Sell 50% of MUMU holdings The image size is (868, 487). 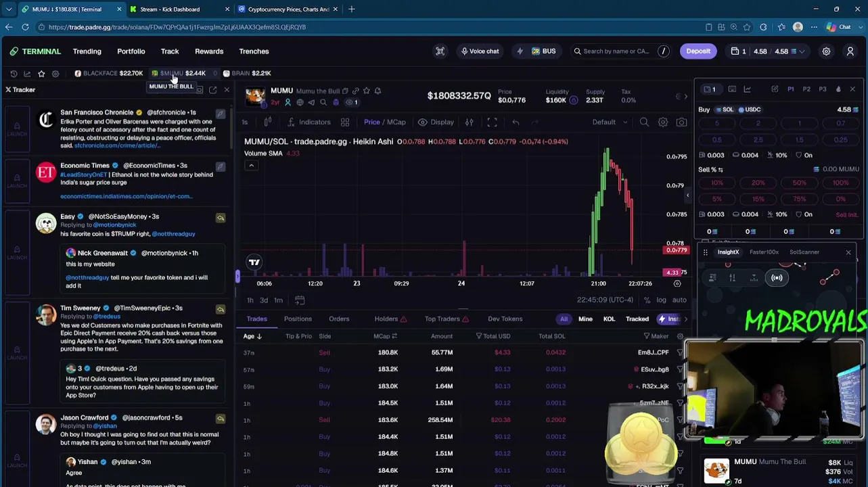[800, 183]
